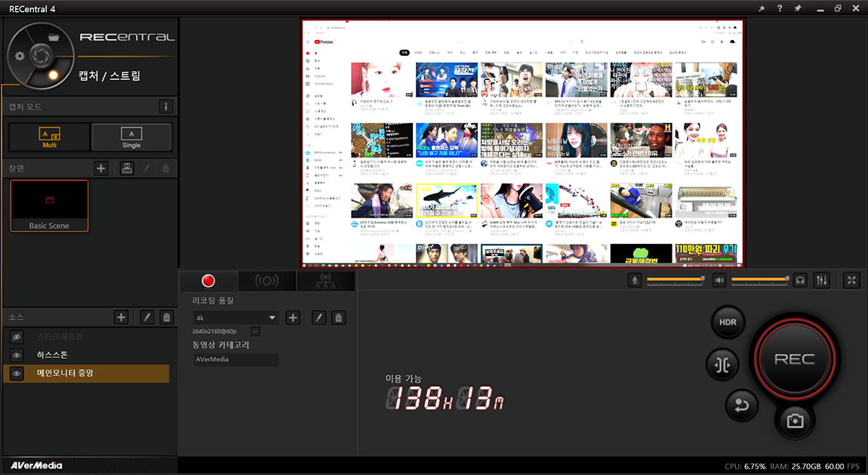Add a new source with the plus button
Image resolution: width=868 pixels, height=475 pixels.
point(122,317)
